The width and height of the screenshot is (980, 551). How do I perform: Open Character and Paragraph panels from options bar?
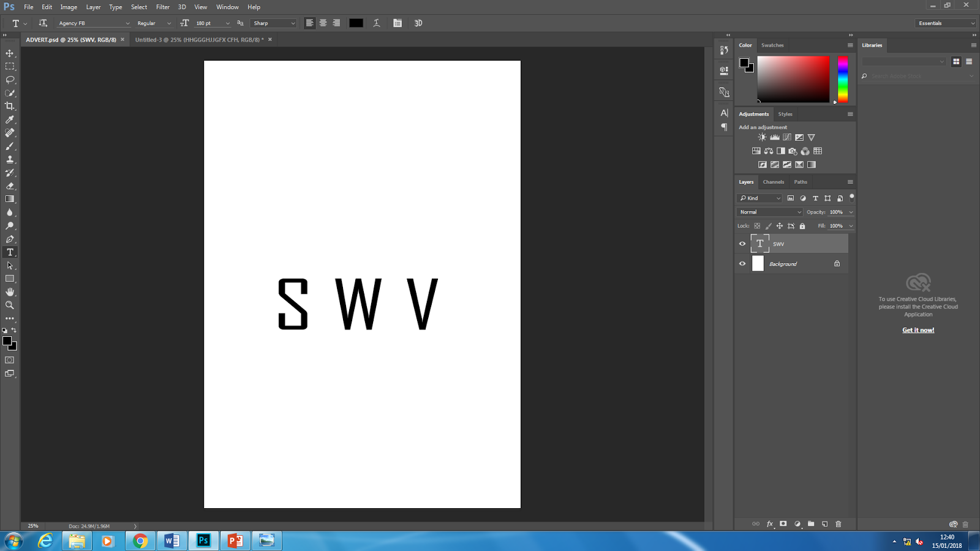click(398, 23)
